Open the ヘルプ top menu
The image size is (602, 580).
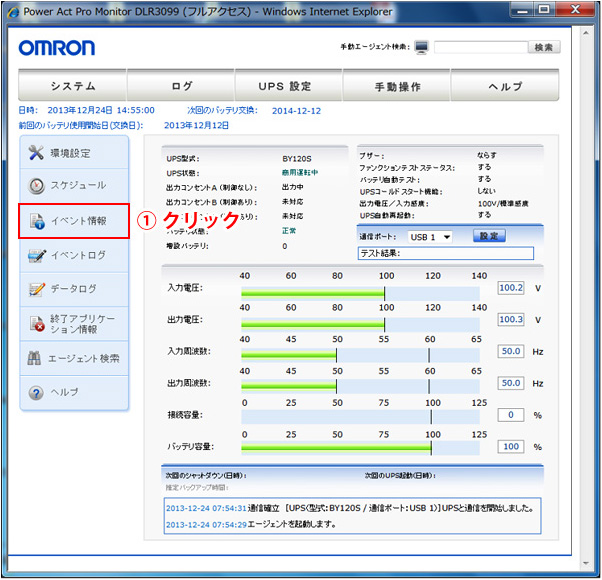505,87
